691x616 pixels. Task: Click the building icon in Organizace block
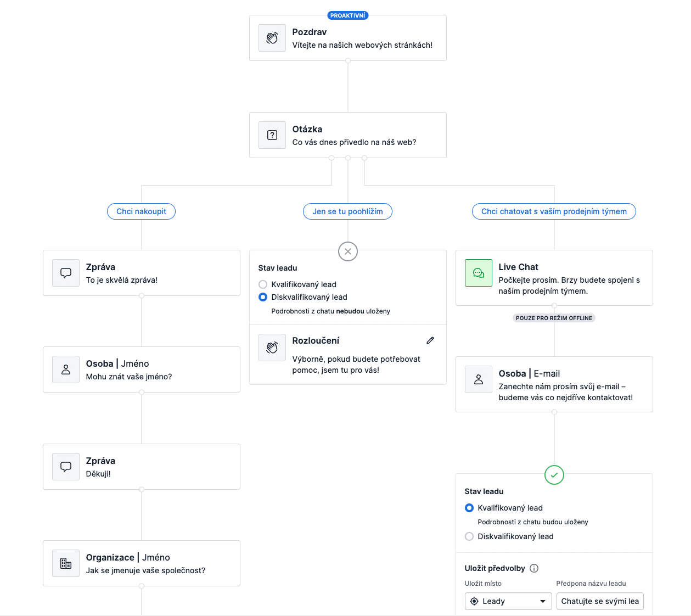coord(66,563)
